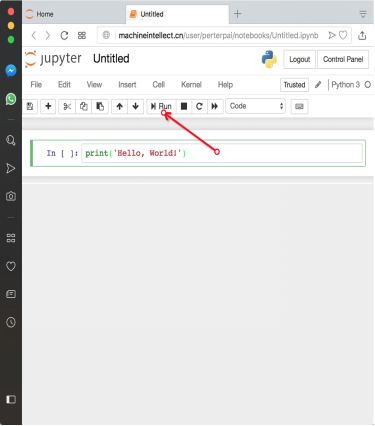Viewport: 375px width, 426px height.
Task: Click the pencil edit icon near Trusted
Action: click(318, 85)
